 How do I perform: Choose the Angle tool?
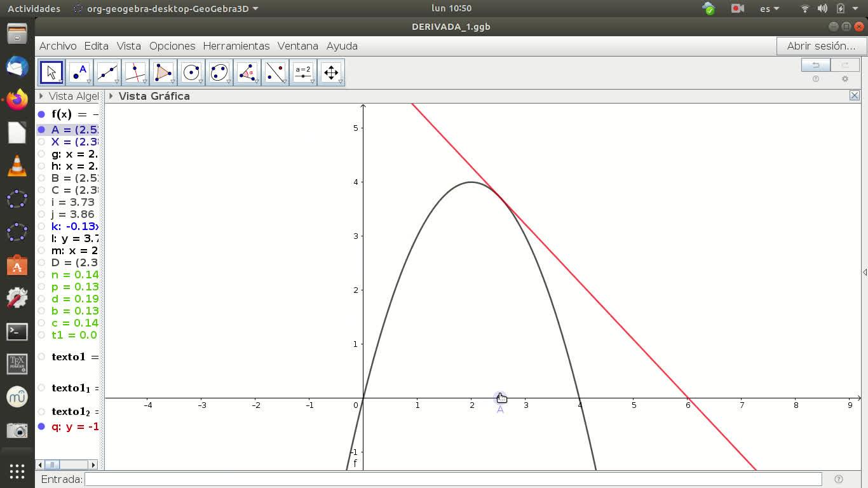pyautogui.click(x=247, y=72)
